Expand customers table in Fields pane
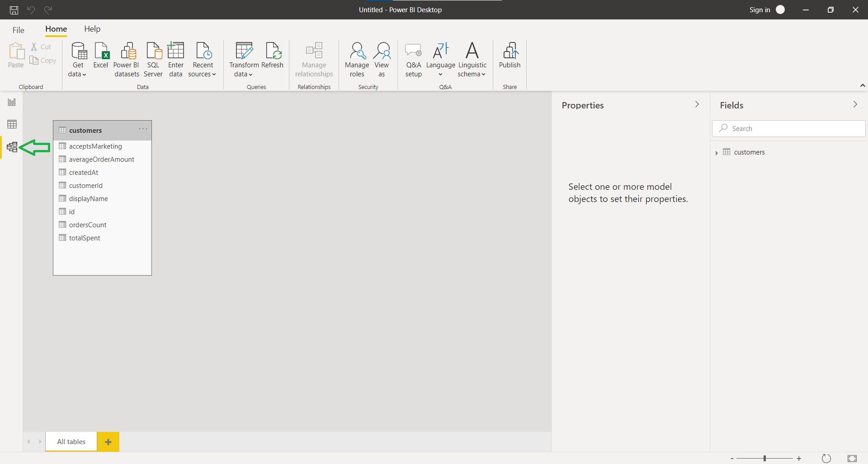This screenshot has width=868, height=464. (x=717, y=153)
